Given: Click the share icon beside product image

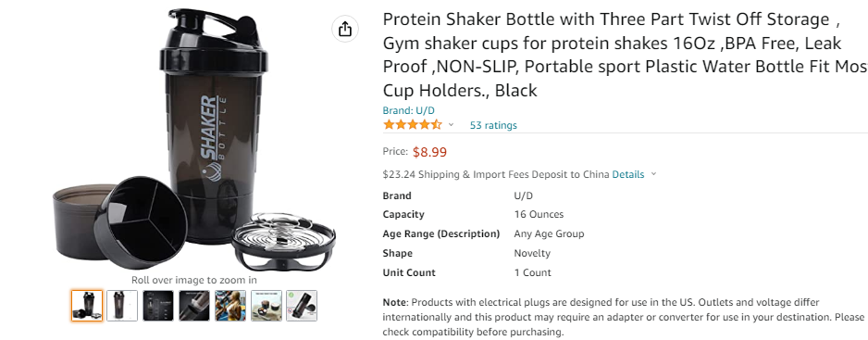Looking at the screenshot, I should click(x=345, y=29).
